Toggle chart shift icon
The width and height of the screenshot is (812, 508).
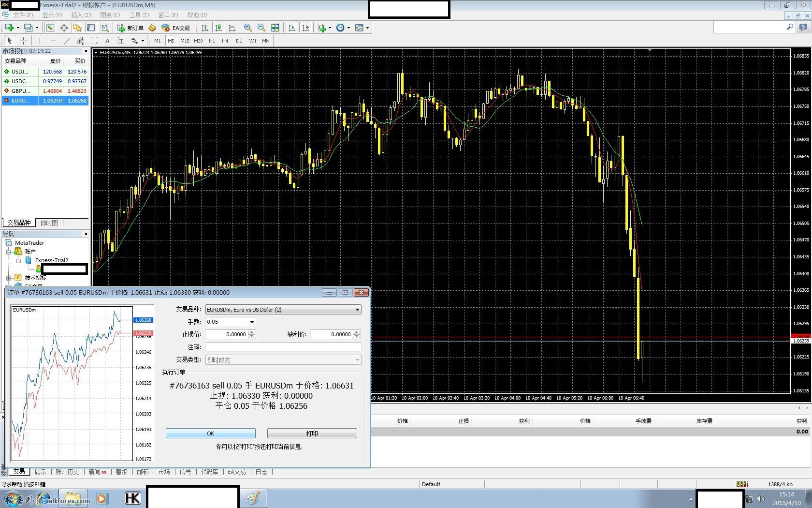pos(305,28)
